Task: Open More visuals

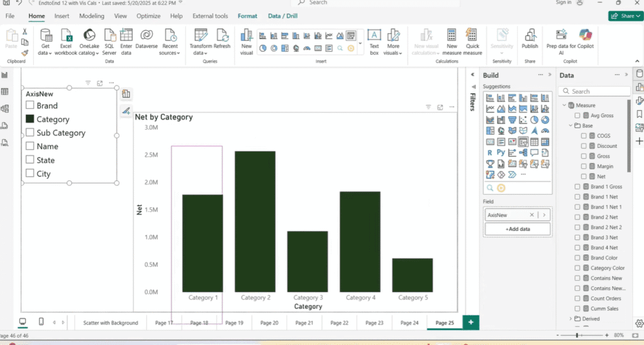Action: 393,42
